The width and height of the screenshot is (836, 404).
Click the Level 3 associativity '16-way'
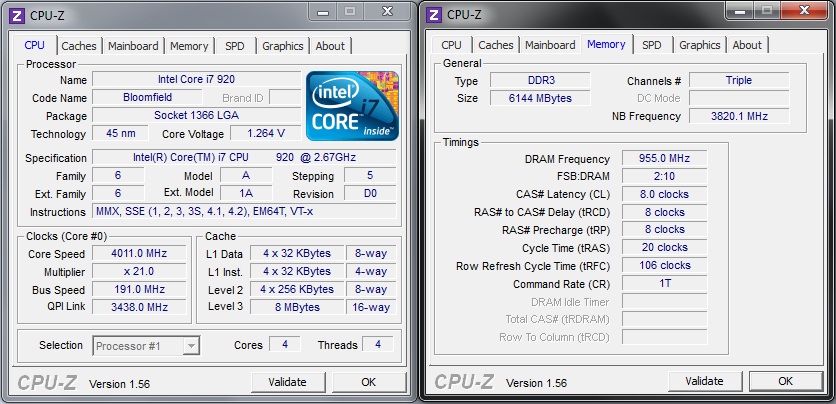(x=371, y=307)
